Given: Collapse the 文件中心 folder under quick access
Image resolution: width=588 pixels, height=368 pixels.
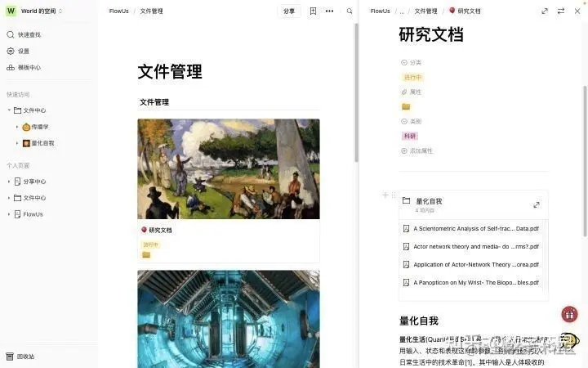Looking at the screenshot, I should [x=9, y=110].
